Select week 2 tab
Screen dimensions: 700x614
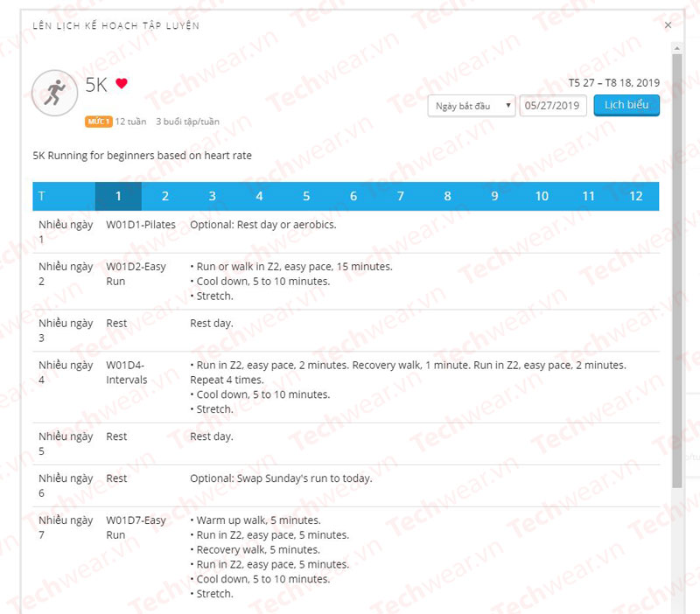tap(165, 196)
